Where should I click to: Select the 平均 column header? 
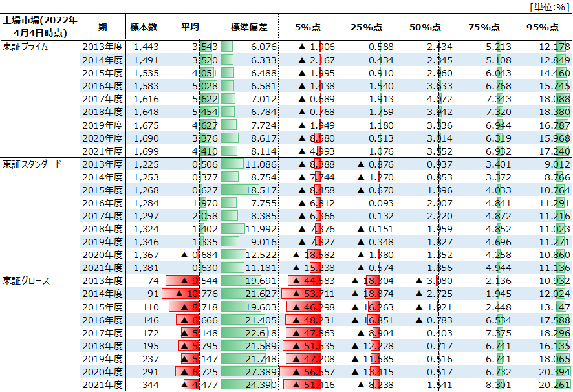pos(190,27)
